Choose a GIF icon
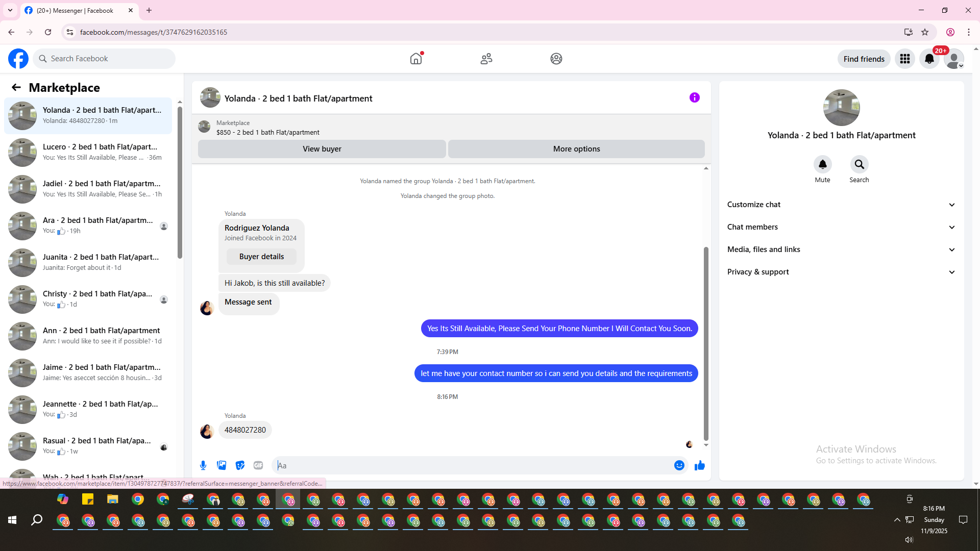Screen dimensions: 980x551 (x=258, y=465)
